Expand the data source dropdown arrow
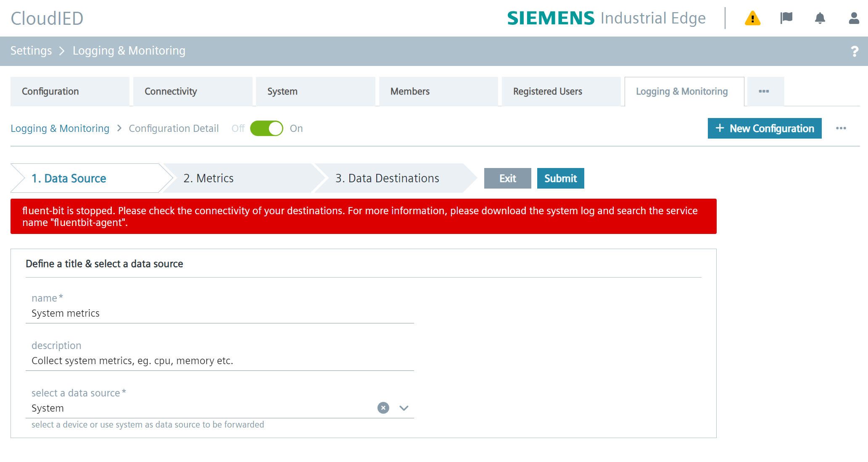Image resolution: width=868 pixels, height=462 pixels. [x=404, y=408]
